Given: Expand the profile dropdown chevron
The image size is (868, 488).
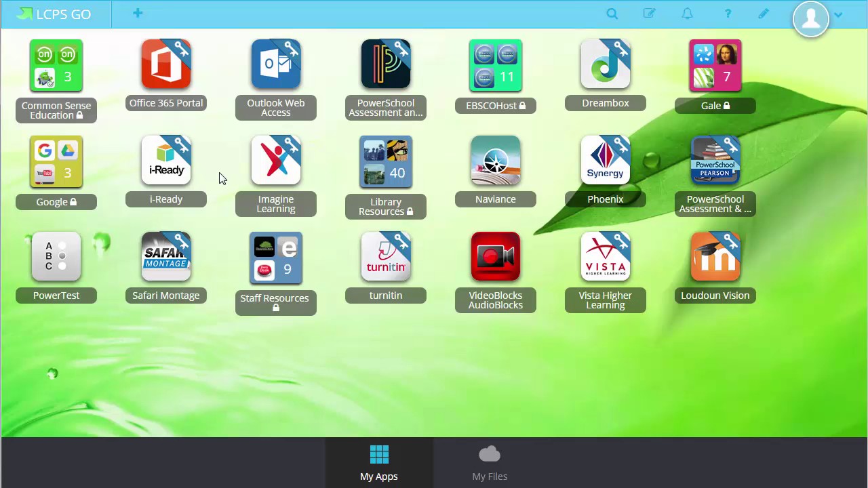Looking at the screenshot, I should tap(839, 14).
